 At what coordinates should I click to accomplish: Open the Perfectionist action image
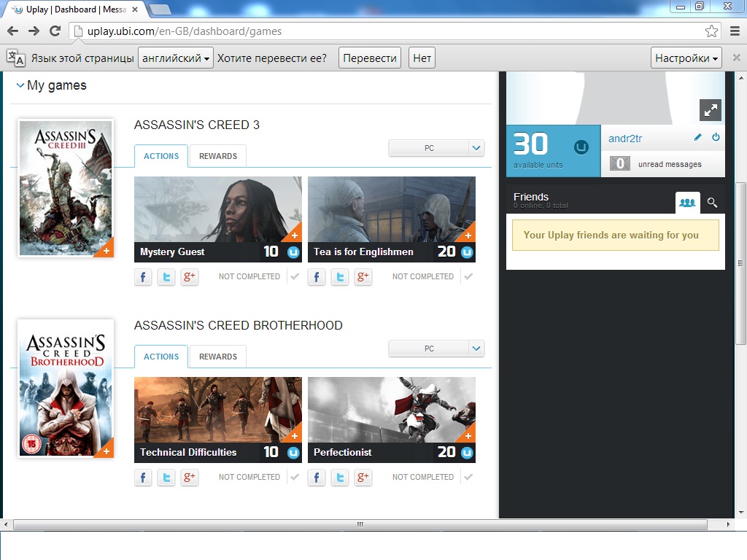coord(392,410)
